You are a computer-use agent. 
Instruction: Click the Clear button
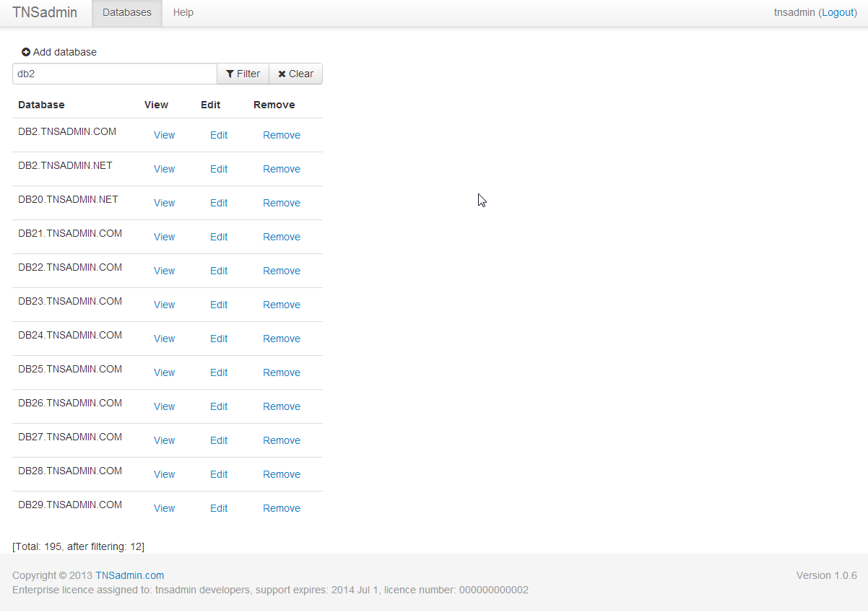(x=296, y=74)
